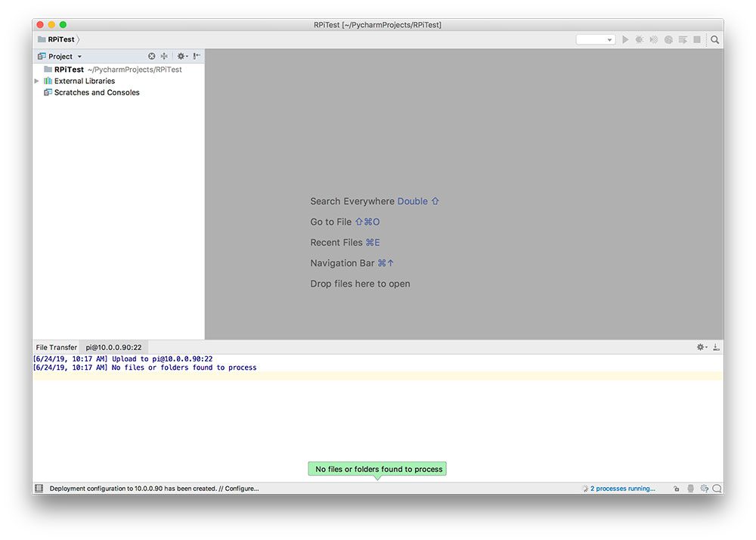Open Project panel gear settings
756x540 pixels.
(181, 57)
